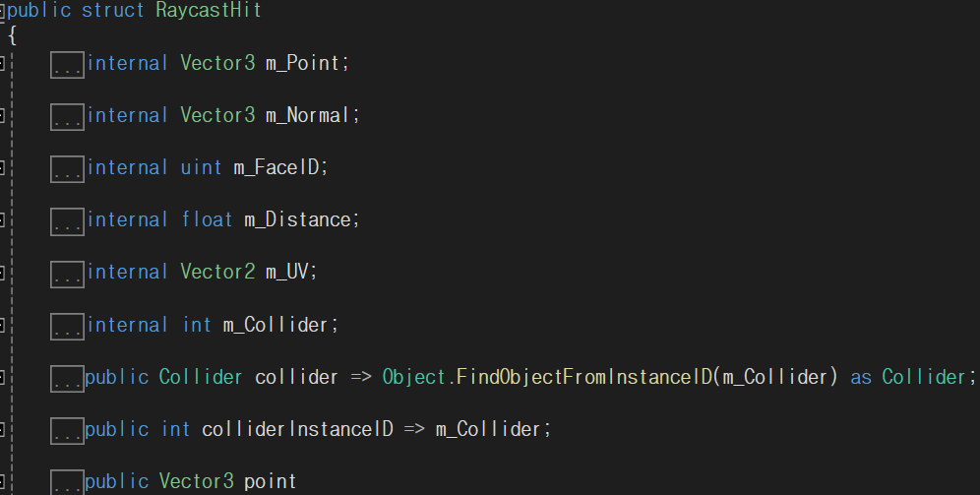Expand collapsed block before m_Normal field
980x495 pixels.
[68, 117]
